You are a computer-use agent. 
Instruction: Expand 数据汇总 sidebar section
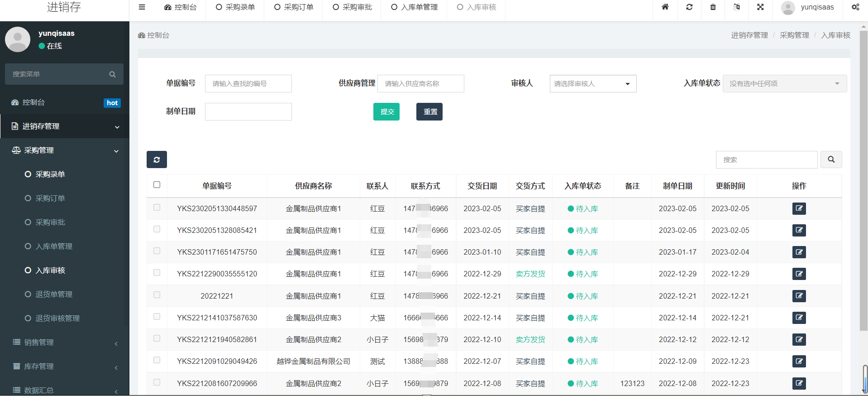(x=65, y=390)
